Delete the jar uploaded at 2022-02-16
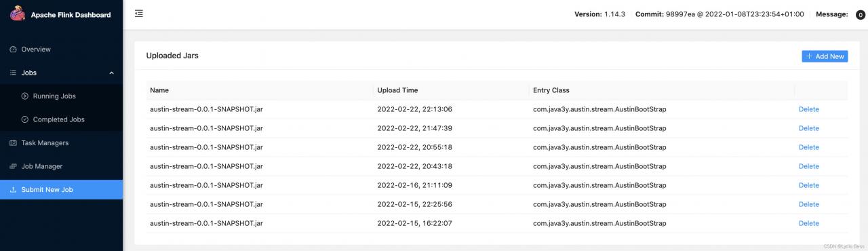Image resolution: width=868 pixels, height=251 pixels. coord(808,185)
